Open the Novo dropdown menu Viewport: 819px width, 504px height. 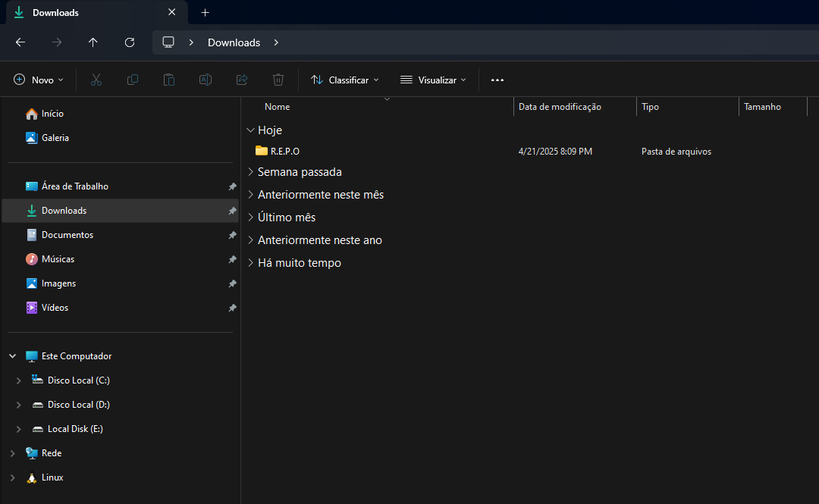tap(39, 80)
